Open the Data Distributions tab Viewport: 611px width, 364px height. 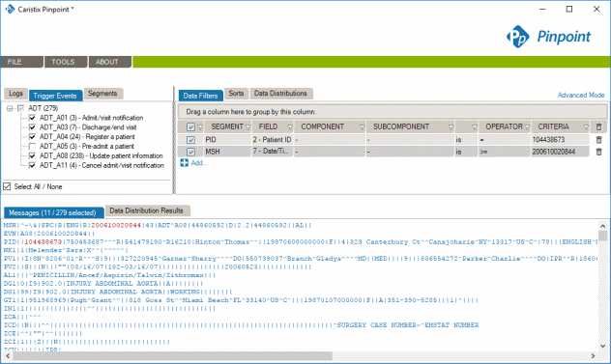(281, 94)
